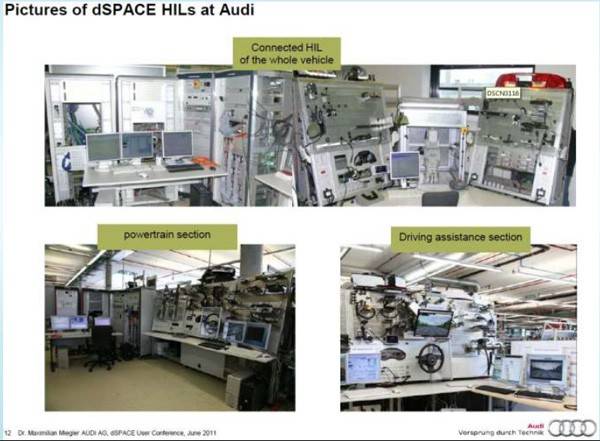Screen dimensions: 600x441
Task: Click the 'Vorsprung durch Technik' slogan
Action: 501,433
